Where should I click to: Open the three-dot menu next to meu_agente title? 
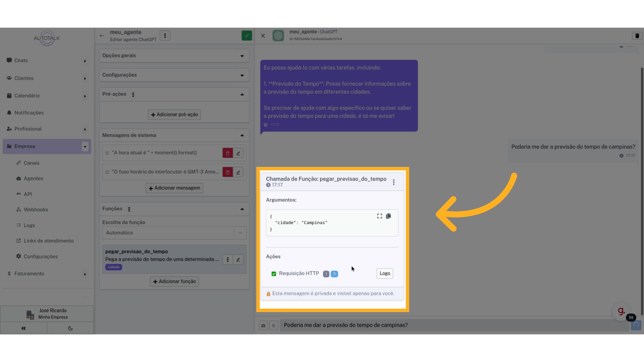pyautogui.click(x=165, y=36)
